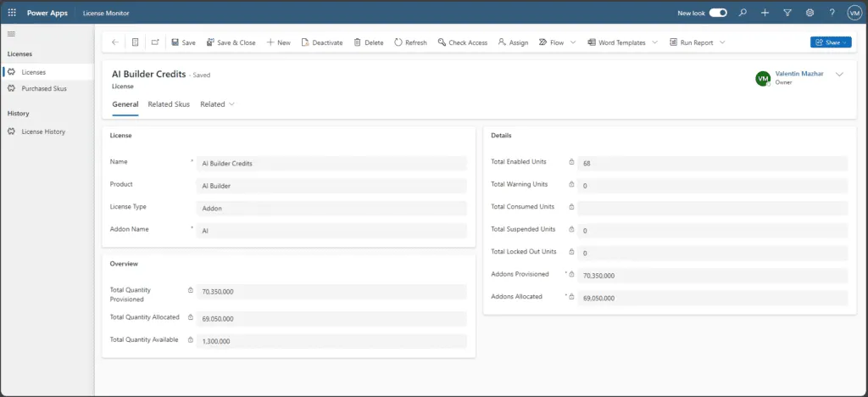The height and width of the screenshot is (397, 868).
Task: Click the Total Warning Units field
Action: [x=712, y=186]
